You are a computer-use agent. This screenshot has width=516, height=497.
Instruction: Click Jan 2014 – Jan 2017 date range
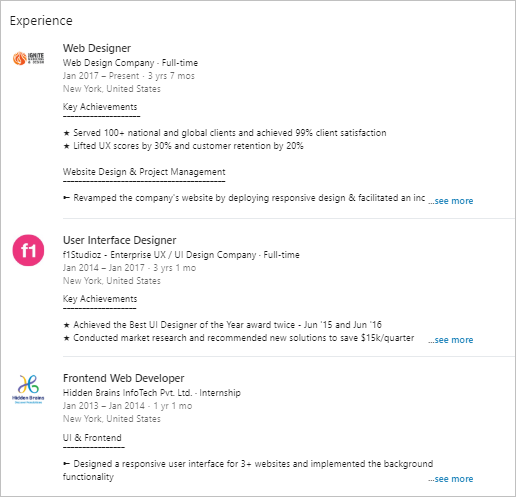[x=104, y=268]
